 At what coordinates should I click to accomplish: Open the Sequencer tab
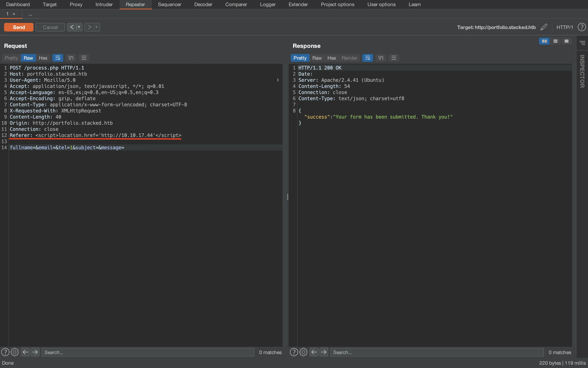coord(170,4)
